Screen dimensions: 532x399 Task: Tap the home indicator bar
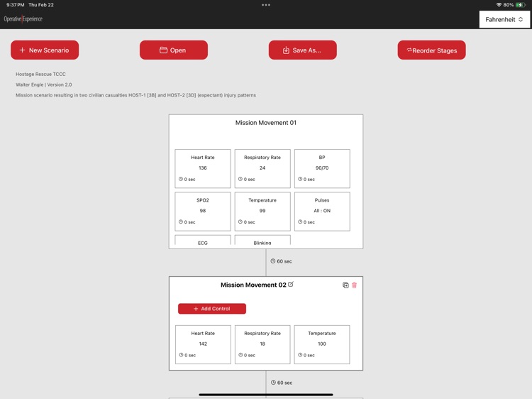pyautogui.click(x=266, y=395)
